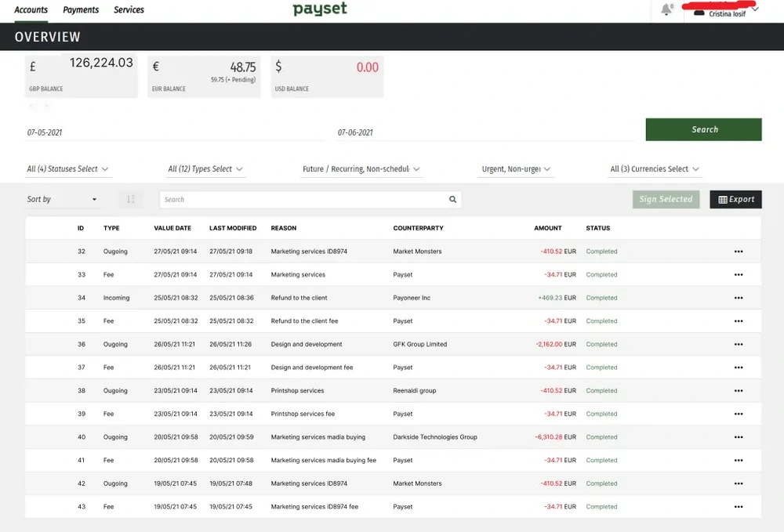Open actions menu for transaction 42
Screen dimensions: 784x532
738,483
